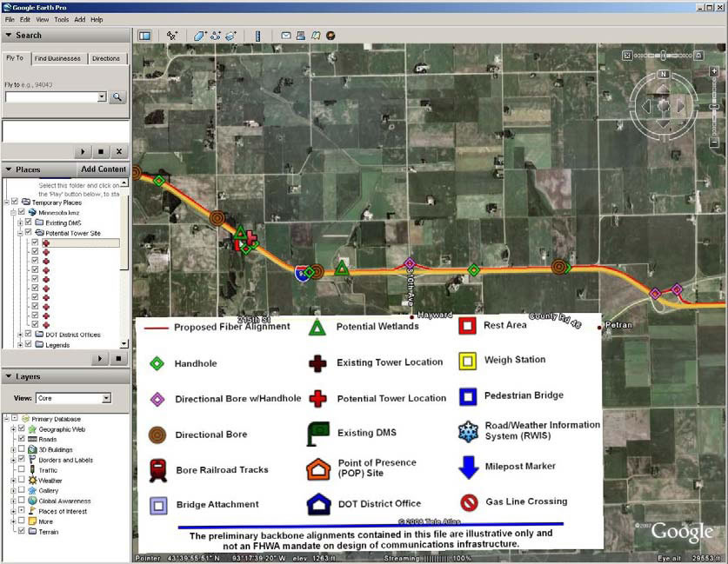Click the search magnifier button
The image size is (728, 564).
tap(117, 97)
